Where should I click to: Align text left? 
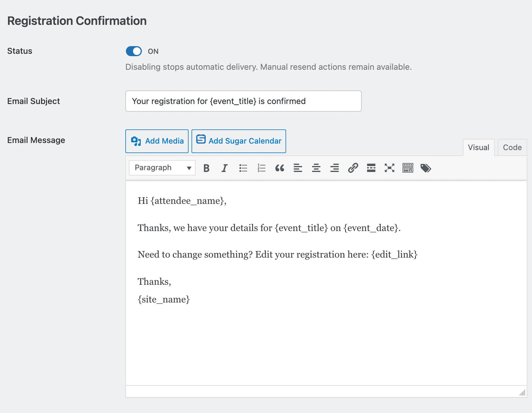[298, 168]
